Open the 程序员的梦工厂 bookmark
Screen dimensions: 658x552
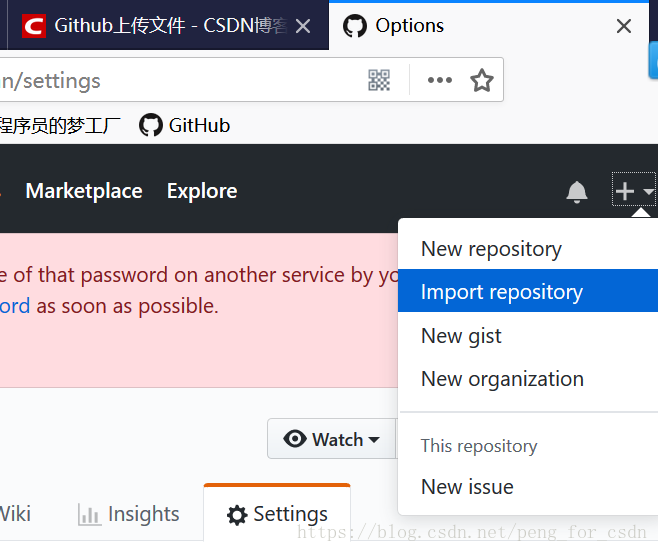tap(60, 125)
